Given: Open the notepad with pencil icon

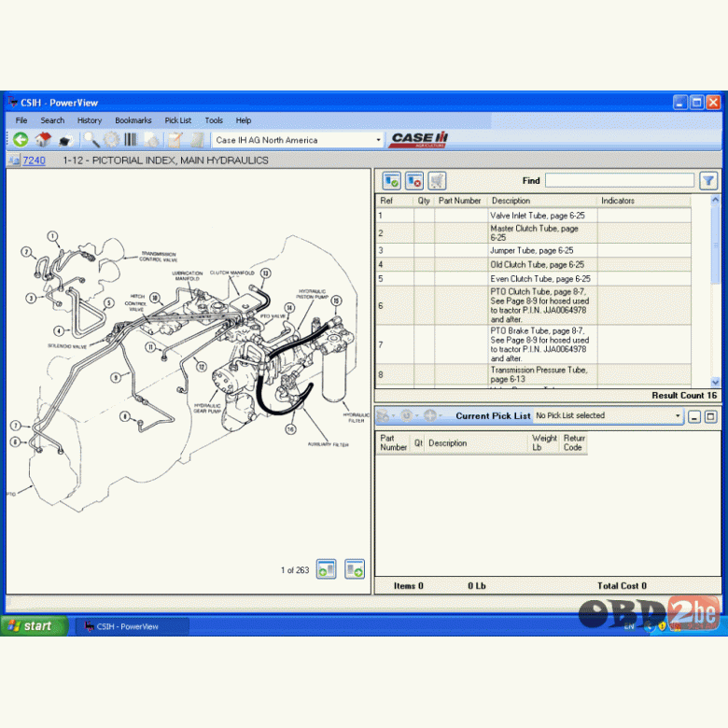Looking at the screenshot, I should [x=175, y=139].
